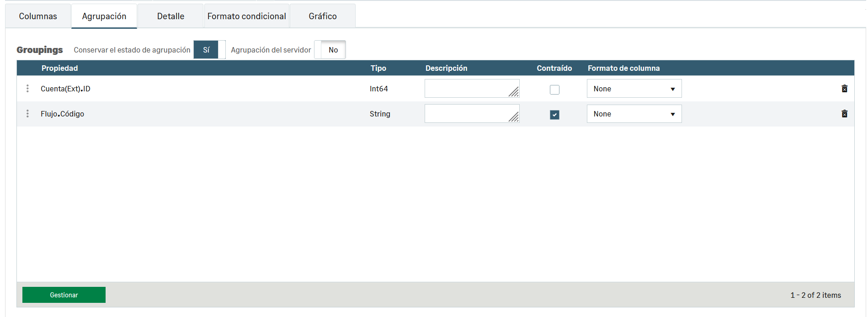Click resize grip of Flujo.Código description box
The image size is (868, 317).
click(x=514, y=117)
